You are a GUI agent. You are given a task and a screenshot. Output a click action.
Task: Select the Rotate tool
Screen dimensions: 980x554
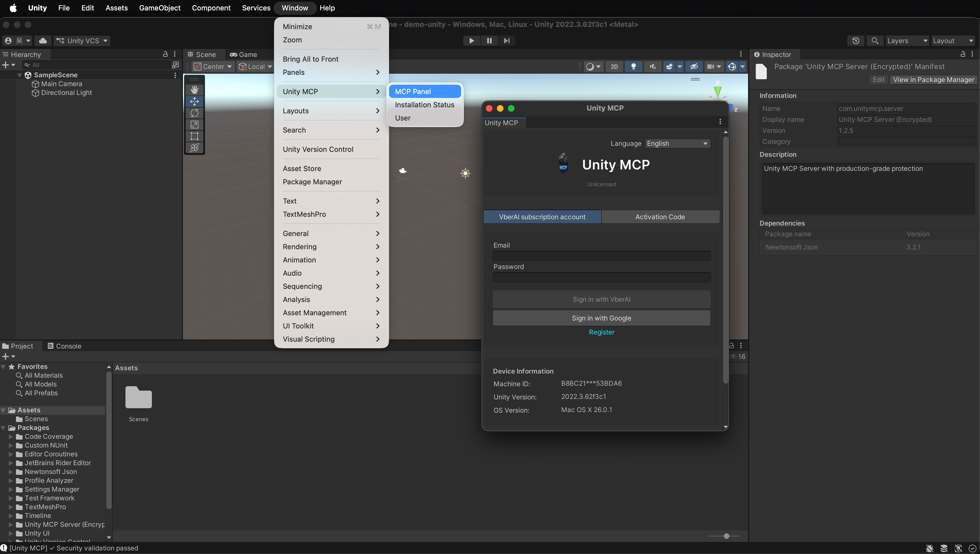[x=195, y=113]
